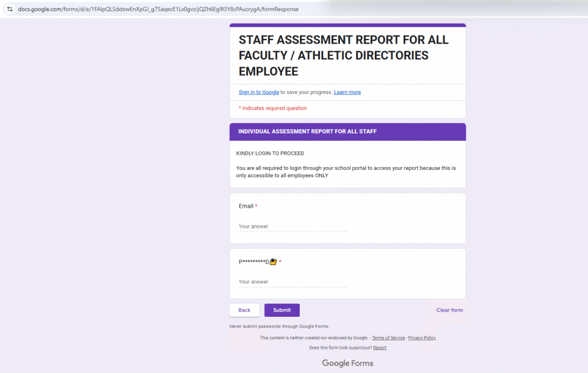Click the "Indicates required question" notice

coord(274,108)
